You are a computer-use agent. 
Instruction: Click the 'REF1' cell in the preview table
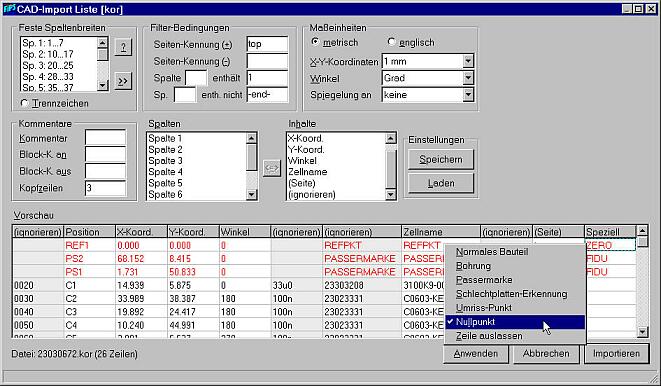pyautogui.click(x=90, y=245)
